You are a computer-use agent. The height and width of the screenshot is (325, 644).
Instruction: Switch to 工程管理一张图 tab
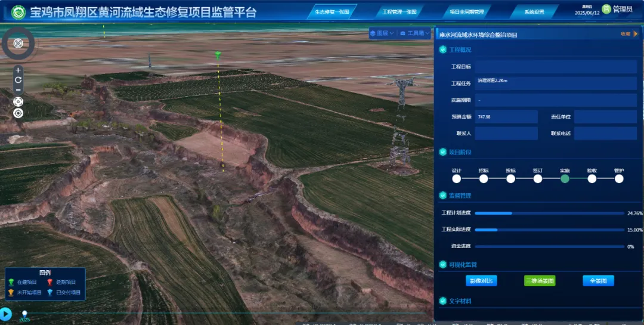click(398, 12)
